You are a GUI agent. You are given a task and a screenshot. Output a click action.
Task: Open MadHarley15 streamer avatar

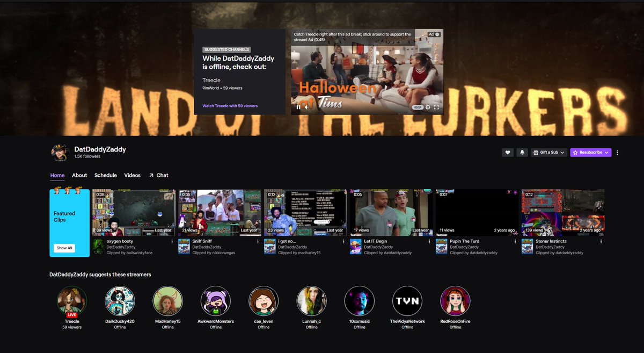point(168,301)
